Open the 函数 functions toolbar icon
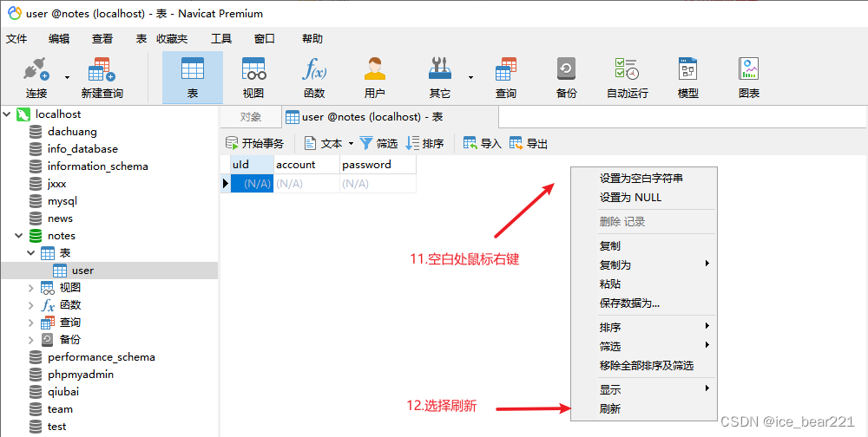Viewport: 868px width, 437px height. point(314,69)
